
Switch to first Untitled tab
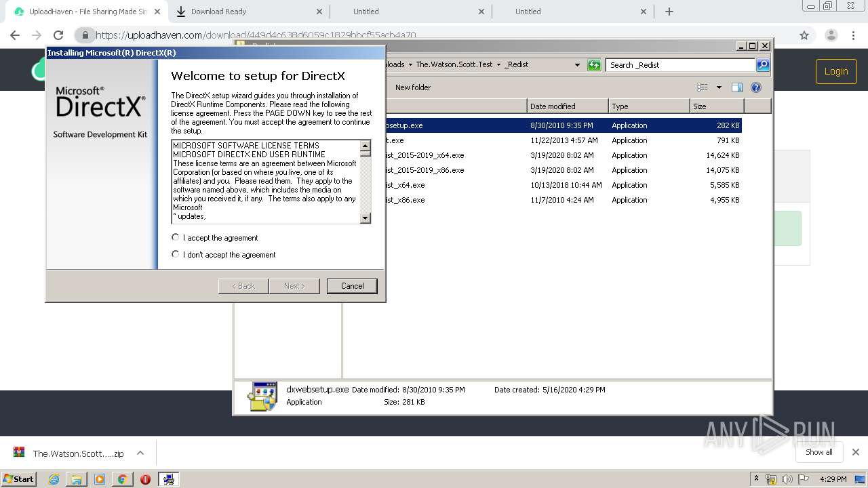point(411,12)
